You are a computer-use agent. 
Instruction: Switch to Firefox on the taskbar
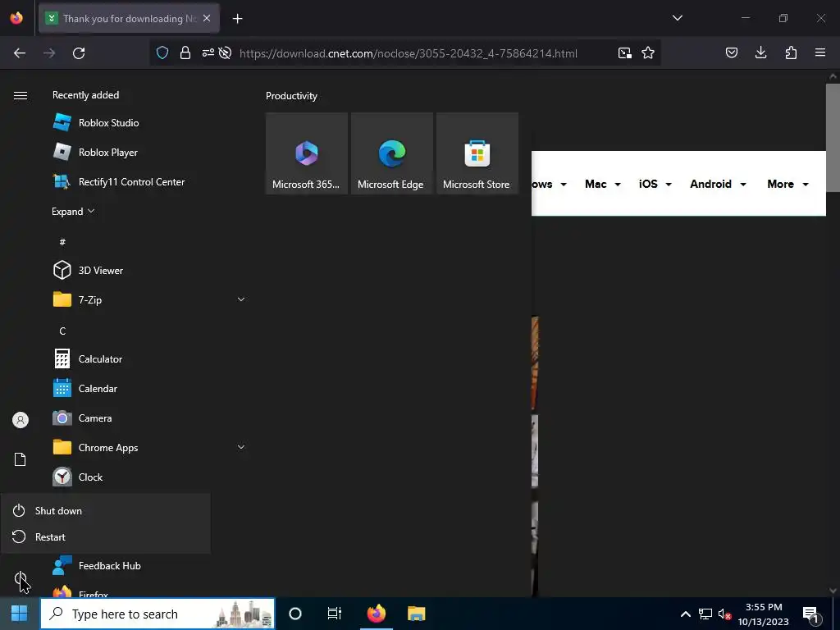(x=376, y=614)
